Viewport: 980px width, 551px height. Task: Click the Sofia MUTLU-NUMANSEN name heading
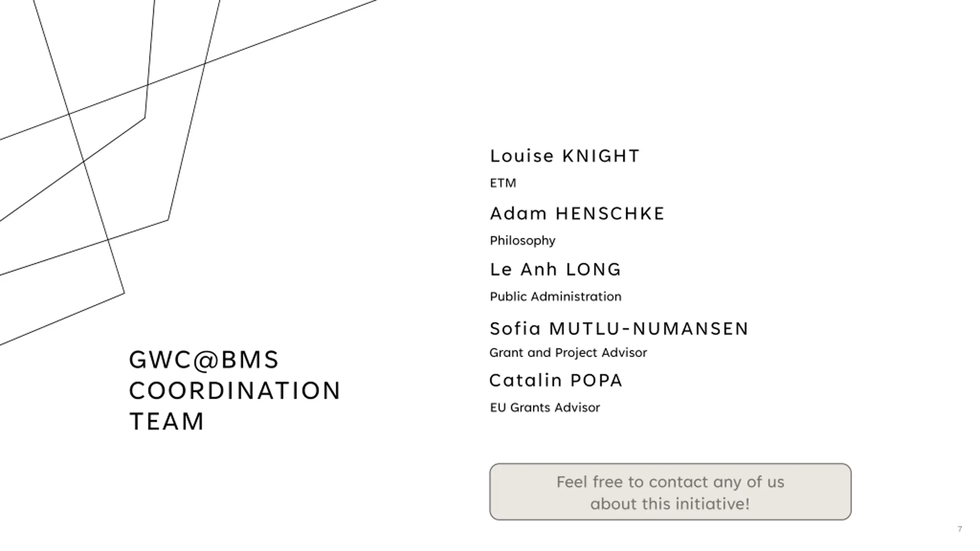click(x=619, y=329)
